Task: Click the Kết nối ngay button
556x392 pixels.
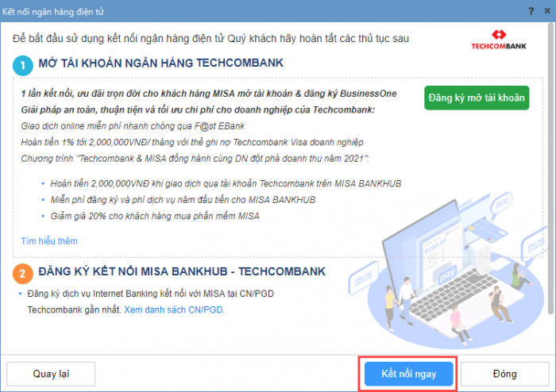Action: click(408, 374)
